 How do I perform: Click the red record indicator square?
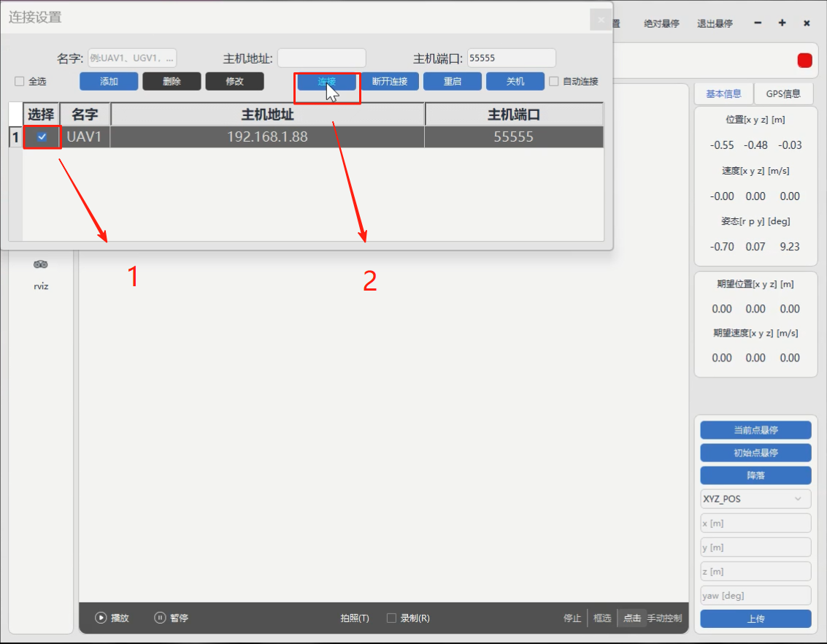804,61
